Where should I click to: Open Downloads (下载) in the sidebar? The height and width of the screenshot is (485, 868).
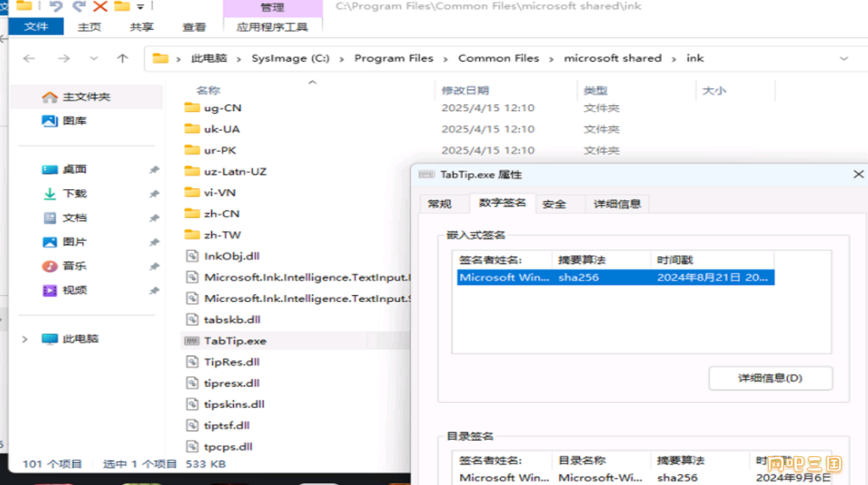tap(75, 193)
